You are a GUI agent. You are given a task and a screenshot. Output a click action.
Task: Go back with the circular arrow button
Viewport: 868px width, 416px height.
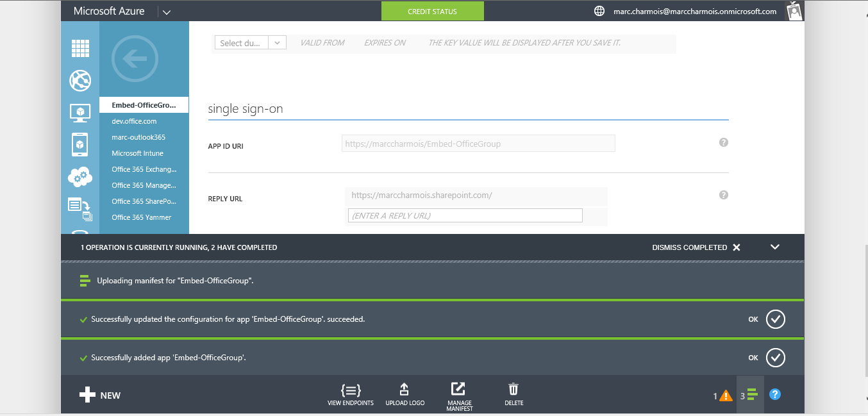coord(135,59)
